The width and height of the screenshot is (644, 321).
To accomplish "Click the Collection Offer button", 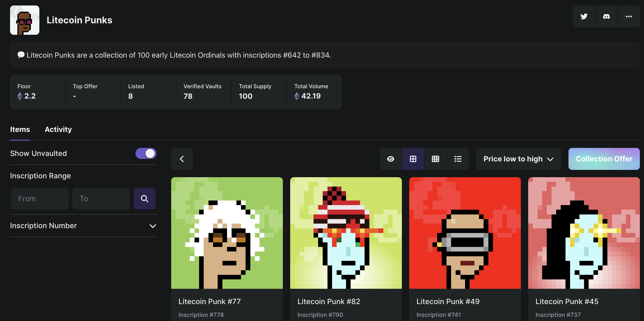I will [x=604, y=159].
